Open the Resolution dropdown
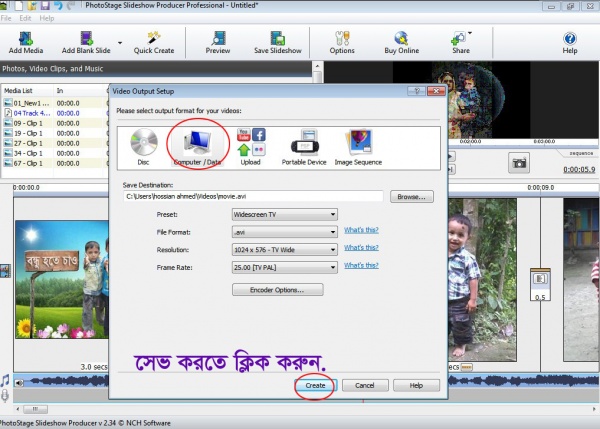 click(284, 250)
